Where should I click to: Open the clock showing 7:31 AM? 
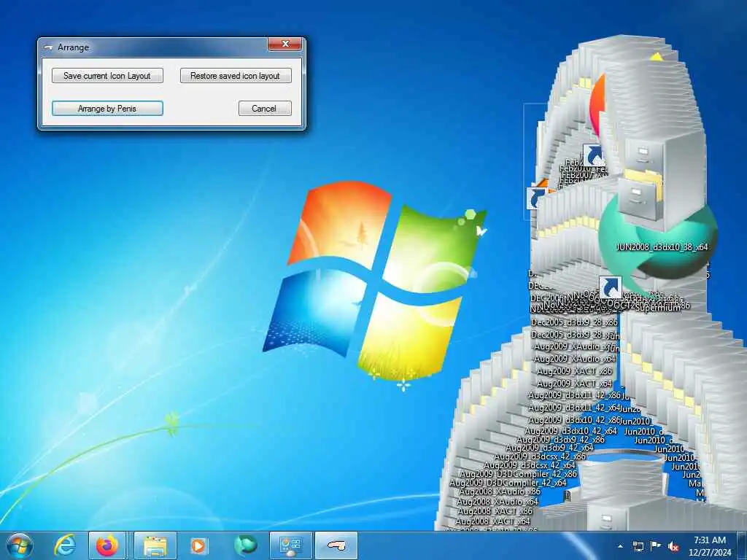pos(709,546)
